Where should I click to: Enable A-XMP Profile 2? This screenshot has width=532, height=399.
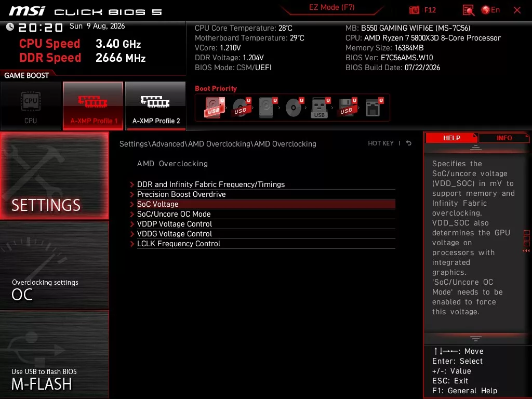point(156,105)
